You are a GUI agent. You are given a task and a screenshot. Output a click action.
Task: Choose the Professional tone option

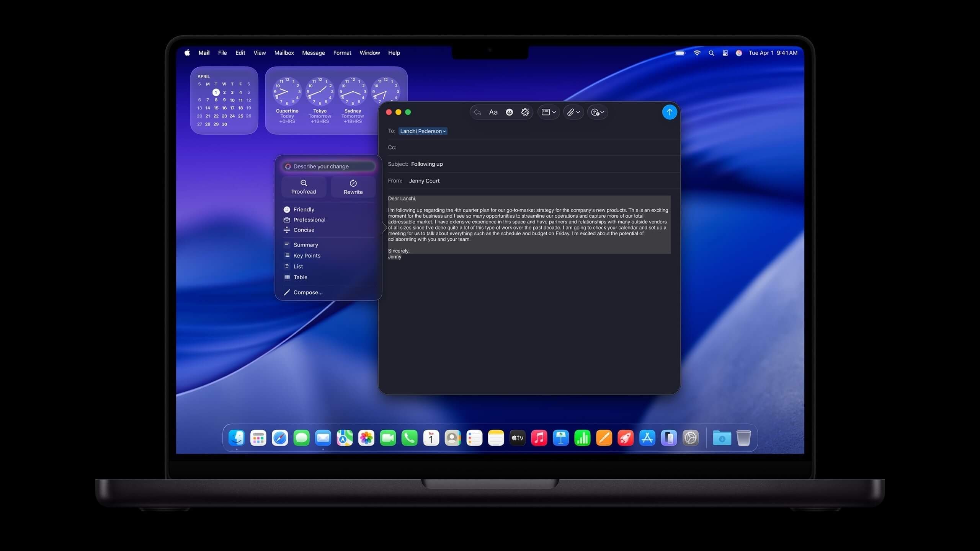click(x=309, y=220)
